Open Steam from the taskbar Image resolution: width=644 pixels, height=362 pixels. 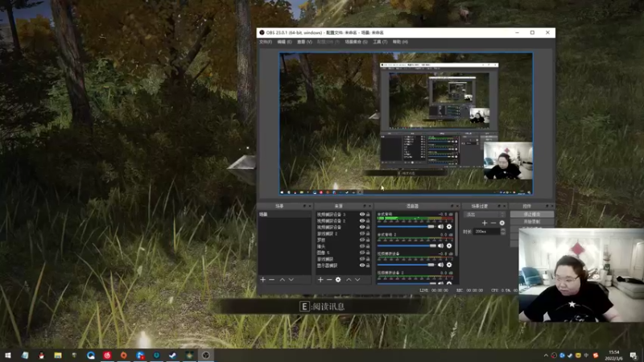(173, 356)
